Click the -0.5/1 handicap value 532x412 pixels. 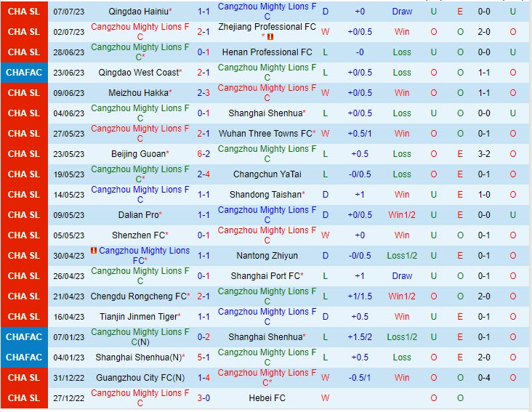(x=360, y=378)
